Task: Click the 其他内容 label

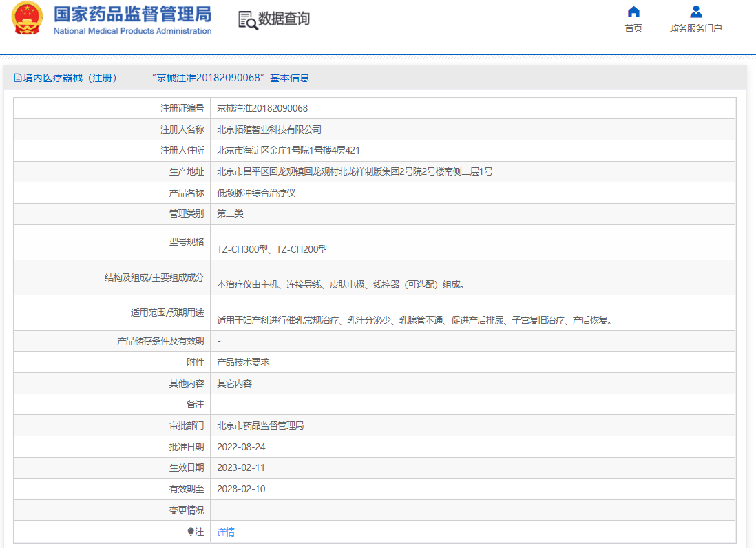Action: point(187,383)
